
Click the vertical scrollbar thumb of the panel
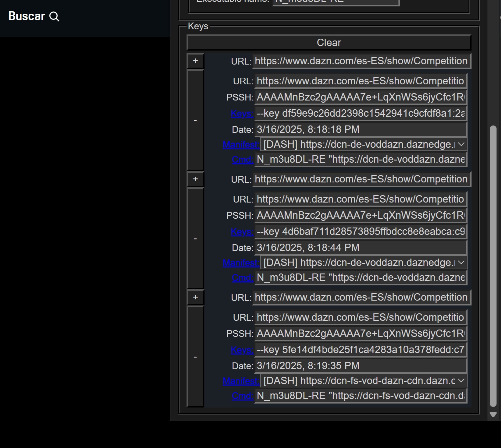(493, 266)
